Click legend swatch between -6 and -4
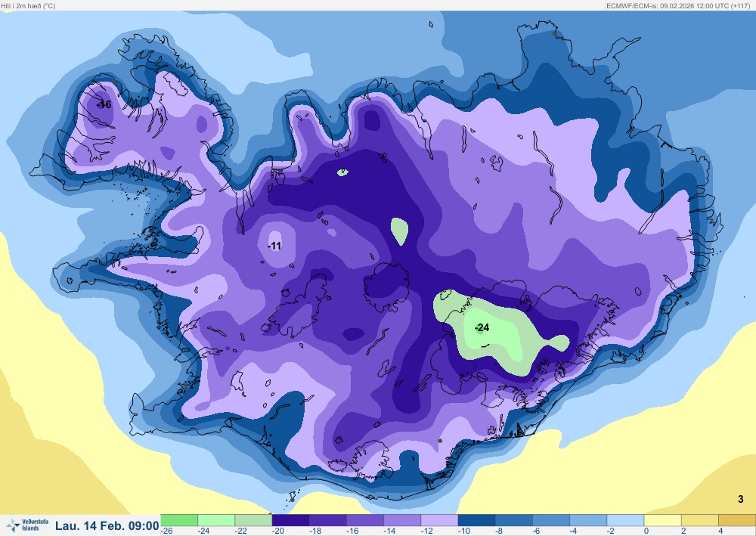Image resolution: width=756 pixels, height=536 pixels. pos(550,520)
